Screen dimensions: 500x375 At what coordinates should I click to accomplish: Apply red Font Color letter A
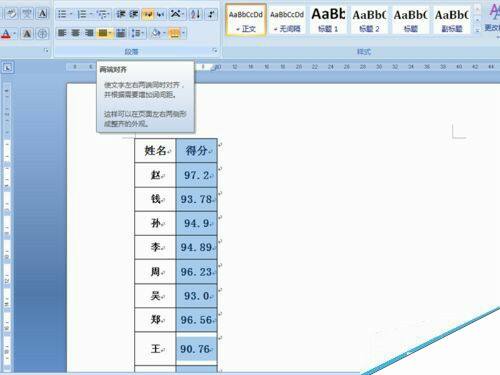(x=6, y=33)
